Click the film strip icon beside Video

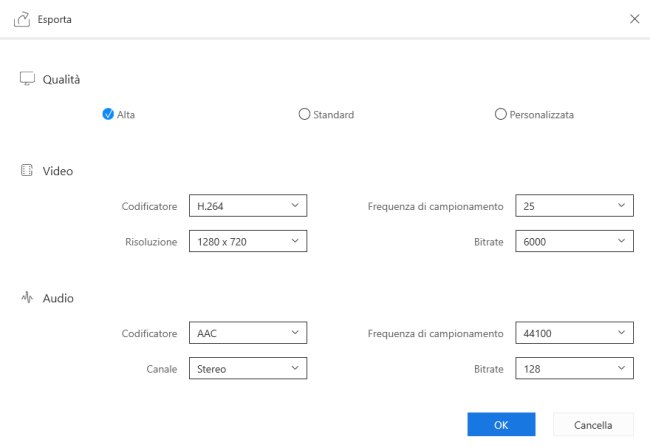[x=27, y=170]
